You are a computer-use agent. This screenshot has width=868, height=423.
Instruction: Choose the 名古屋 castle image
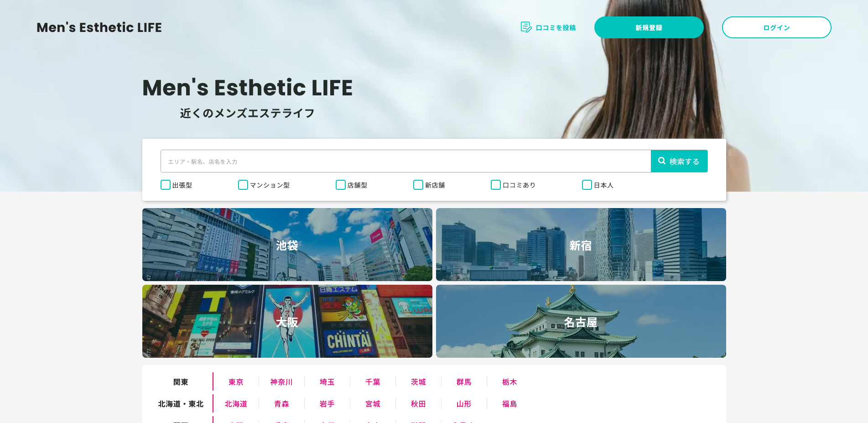(x=581, y=321)
